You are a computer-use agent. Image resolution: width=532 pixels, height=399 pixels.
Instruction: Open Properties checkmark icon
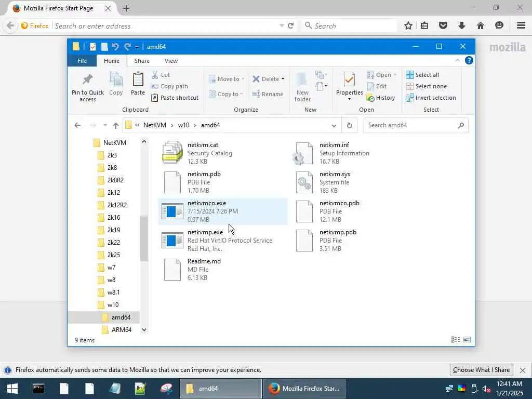point(349,79)
